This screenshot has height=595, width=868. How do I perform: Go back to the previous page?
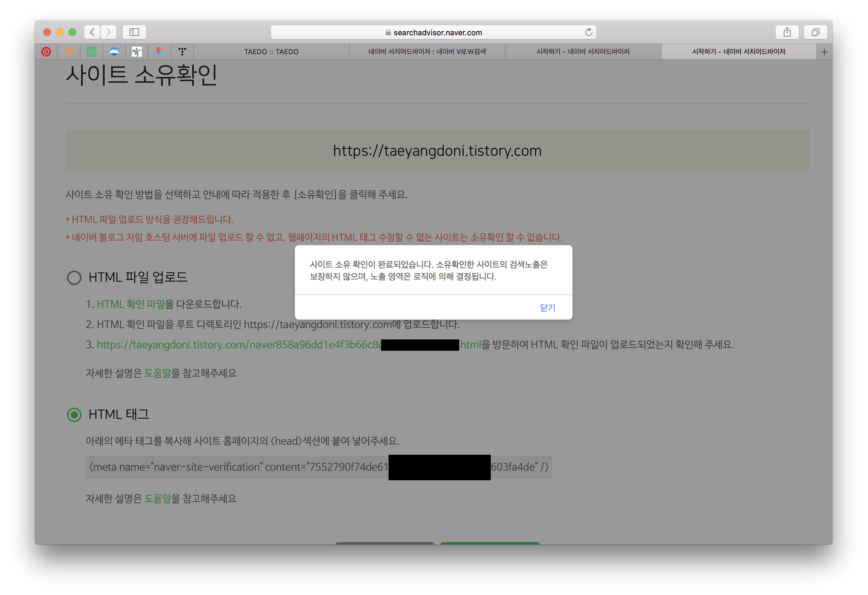[92, 32]
